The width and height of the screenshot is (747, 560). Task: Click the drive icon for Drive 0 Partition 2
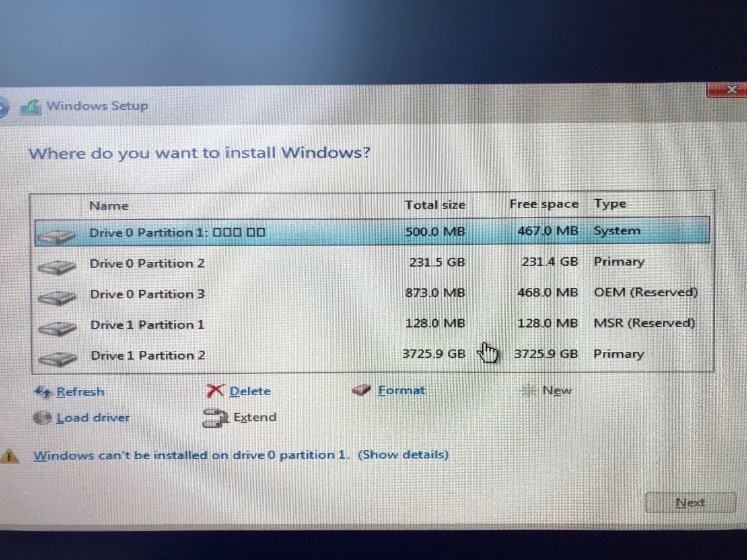coord(56,267)
